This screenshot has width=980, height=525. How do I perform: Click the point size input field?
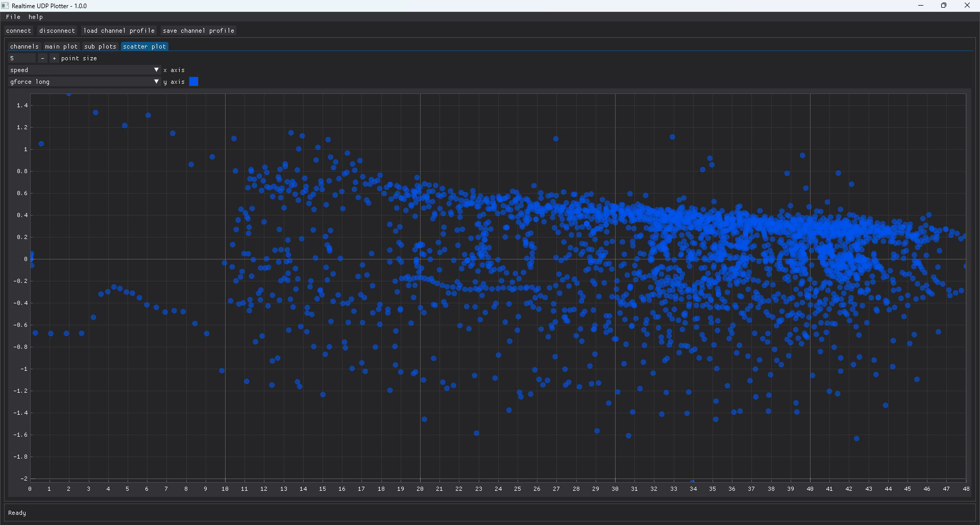coord(22,58)
